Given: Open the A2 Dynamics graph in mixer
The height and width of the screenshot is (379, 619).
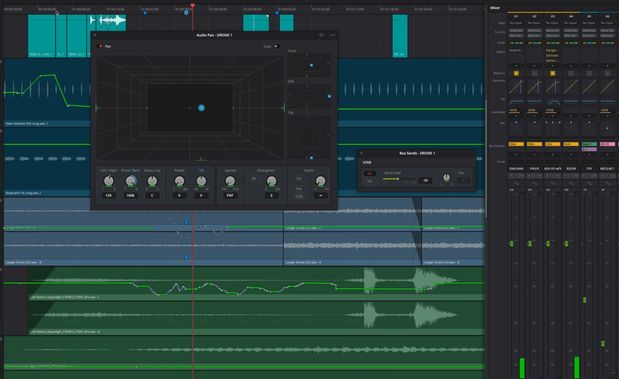Looking at the screenshot, I should pyautogui.click(x=534, y=87).
